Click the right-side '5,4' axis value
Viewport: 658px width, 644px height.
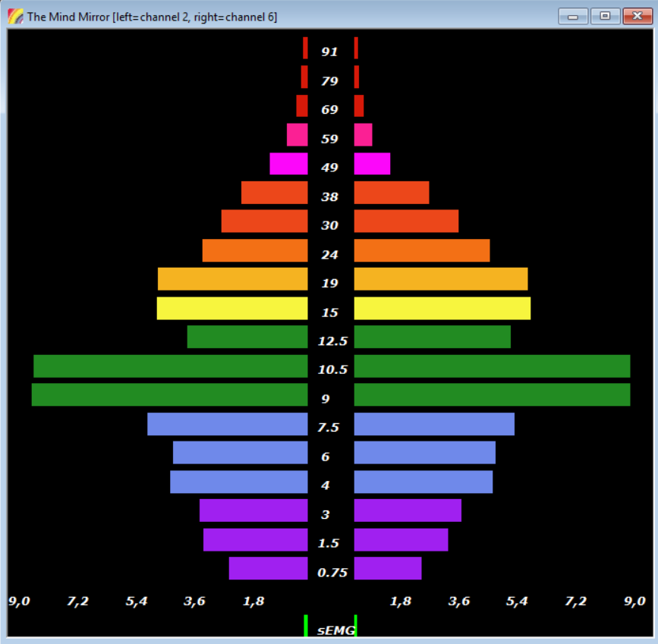click(x=517, y=602)
